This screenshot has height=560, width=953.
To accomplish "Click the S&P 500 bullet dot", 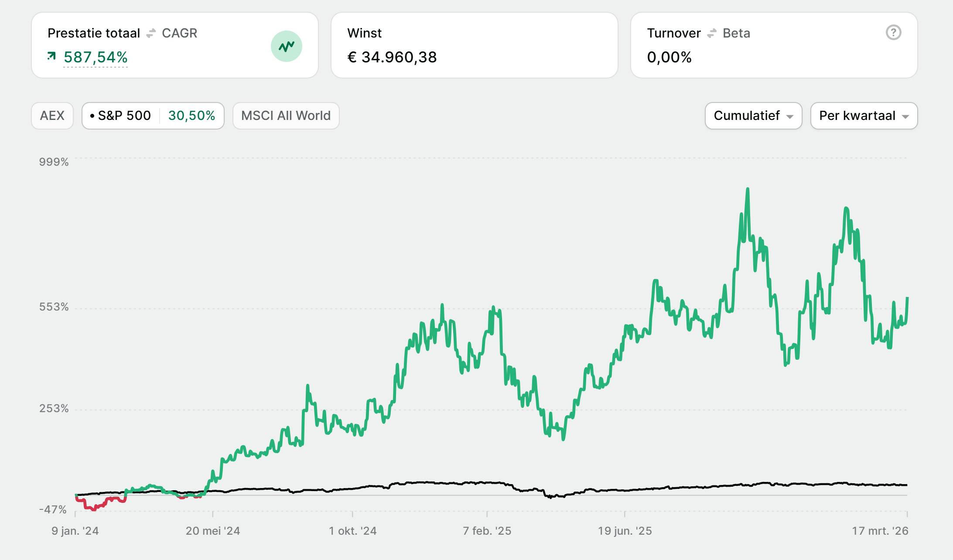I will click(x=92, y=116).
